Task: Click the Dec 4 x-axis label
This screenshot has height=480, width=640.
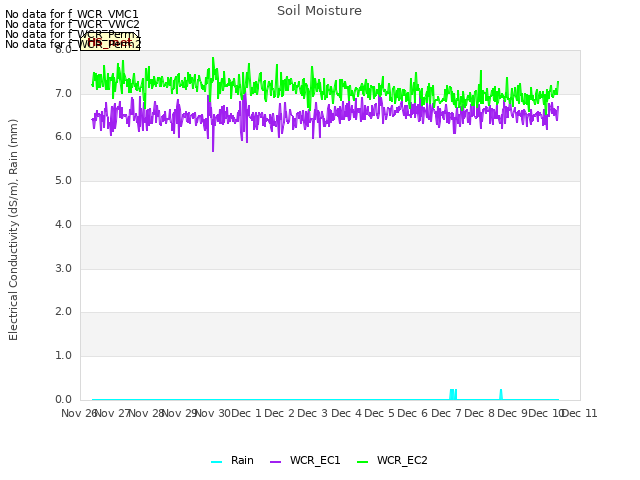Action: [346, 413]
